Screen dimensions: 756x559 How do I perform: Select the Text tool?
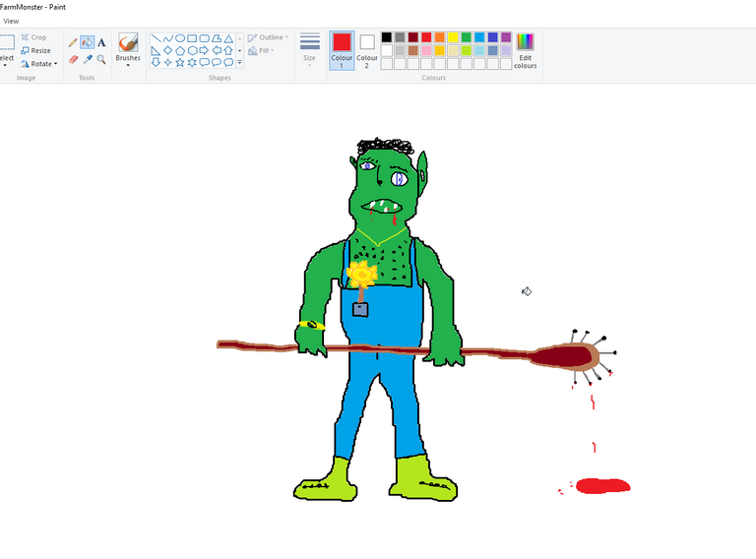[101, 42]
